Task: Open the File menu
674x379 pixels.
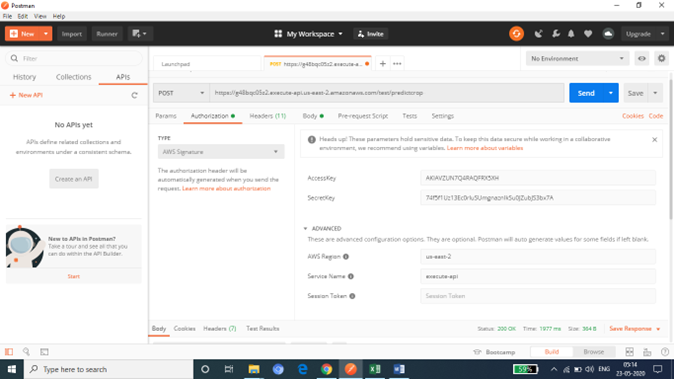Action: (x=7, y=16)
